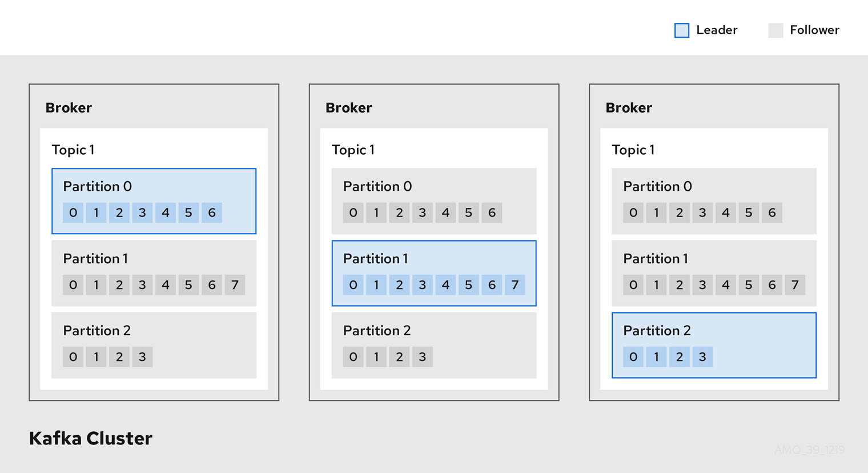The height and width of the screenshot is (473, 868).
Task: Click follower Partition 1 offset 7 above Partition 2 leader
Action: point(795,285)
